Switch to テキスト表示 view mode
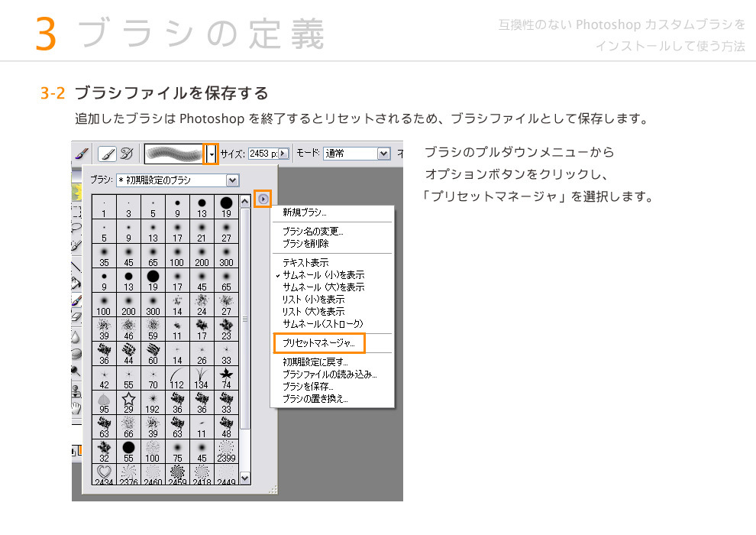Image resolution: width=756 pixels, height=535 pixels. click(x=305, y=262)
